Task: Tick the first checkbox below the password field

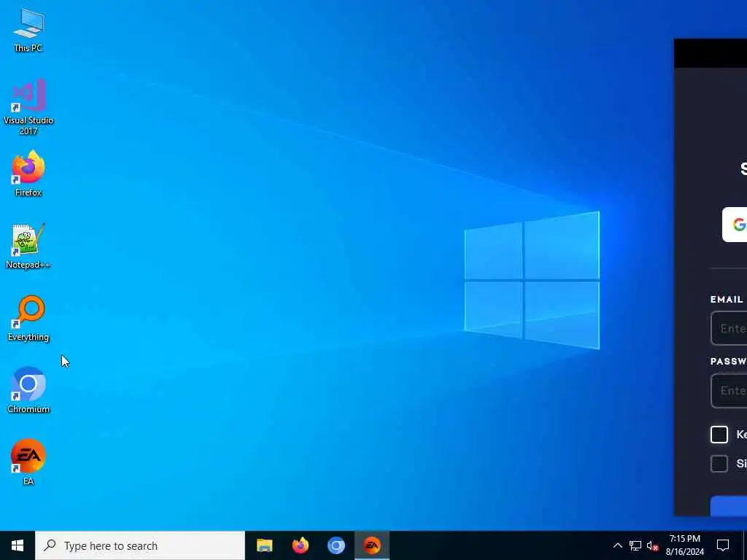Action: pyautogui.click(x=719, y=435)
